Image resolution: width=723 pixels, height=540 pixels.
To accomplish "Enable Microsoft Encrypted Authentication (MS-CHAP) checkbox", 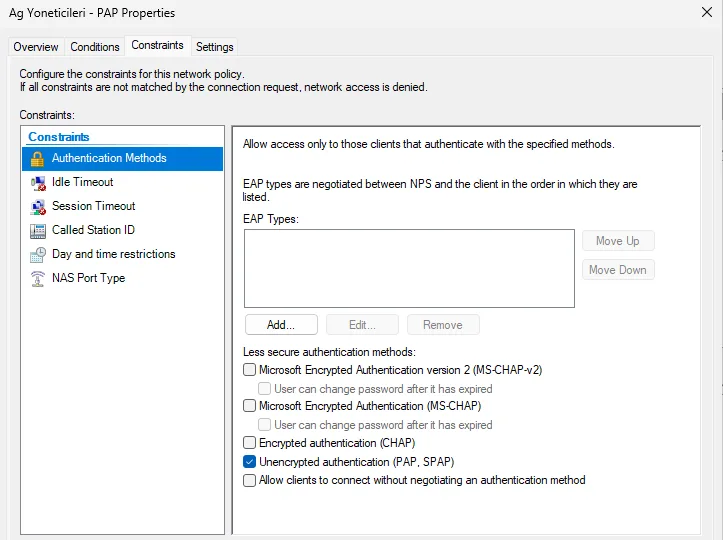I will (249, 405).
